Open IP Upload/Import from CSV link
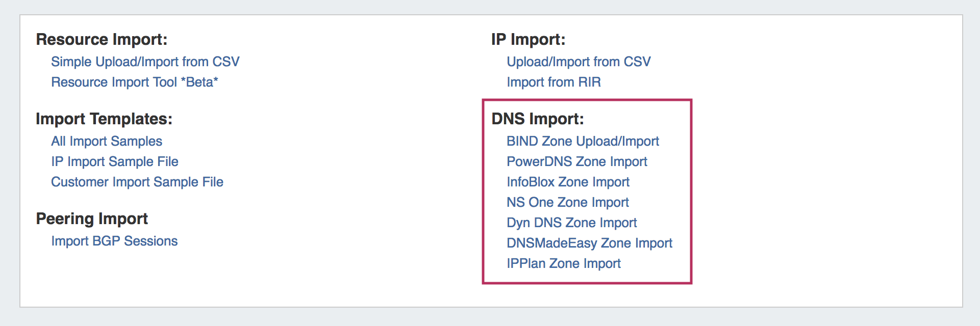The width and height of the screenshot is (980, 326). pyautogui.click(x=579, y=62)
